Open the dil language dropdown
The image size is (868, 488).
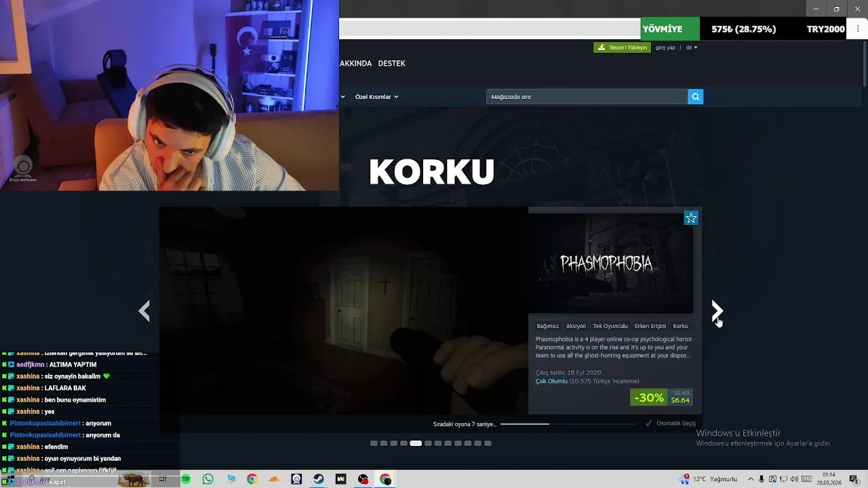pyautogui.click(x=691, y=47)
